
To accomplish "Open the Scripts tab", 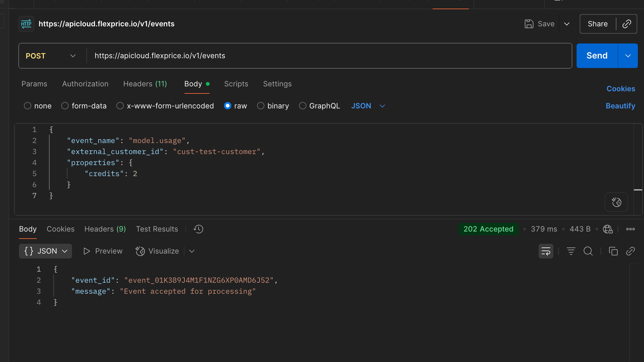I will click(x=236, y=84).
